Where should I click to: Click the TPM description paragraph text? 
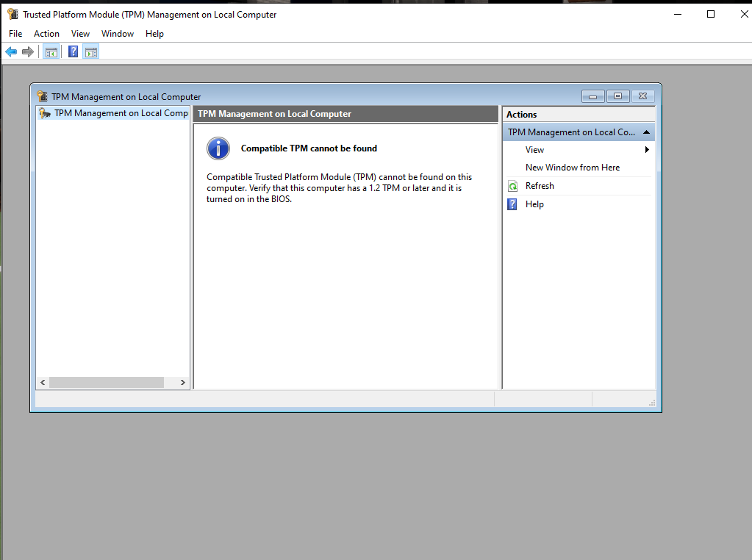[x=339, y=188]
